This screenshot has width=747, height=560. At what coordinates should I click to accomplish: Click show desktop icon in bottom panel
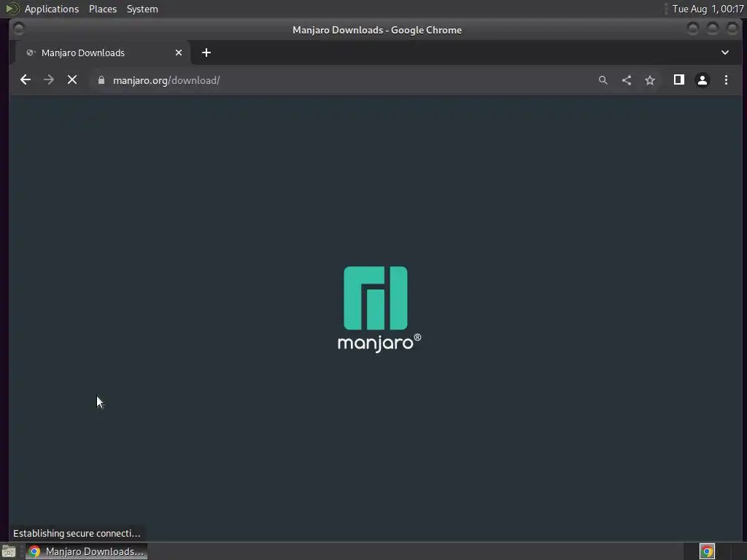9,551
